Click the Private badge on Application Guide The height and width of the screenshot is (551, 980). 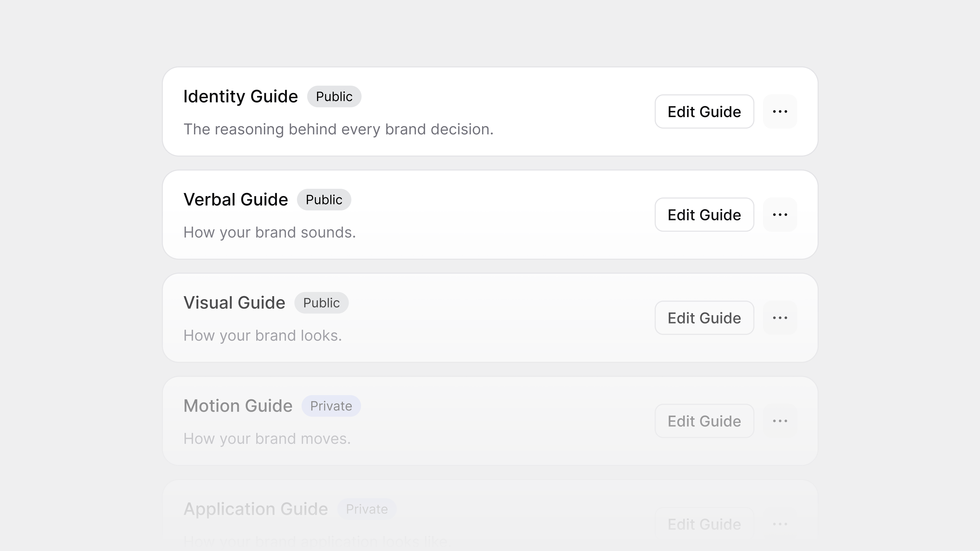(x=367, y=509)
